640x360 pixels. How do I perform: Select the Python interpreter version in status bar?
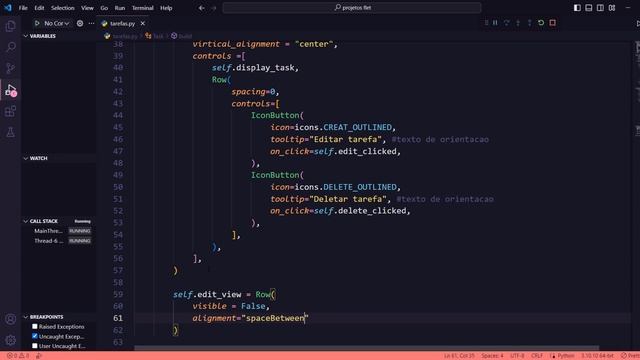pos(597,356)
